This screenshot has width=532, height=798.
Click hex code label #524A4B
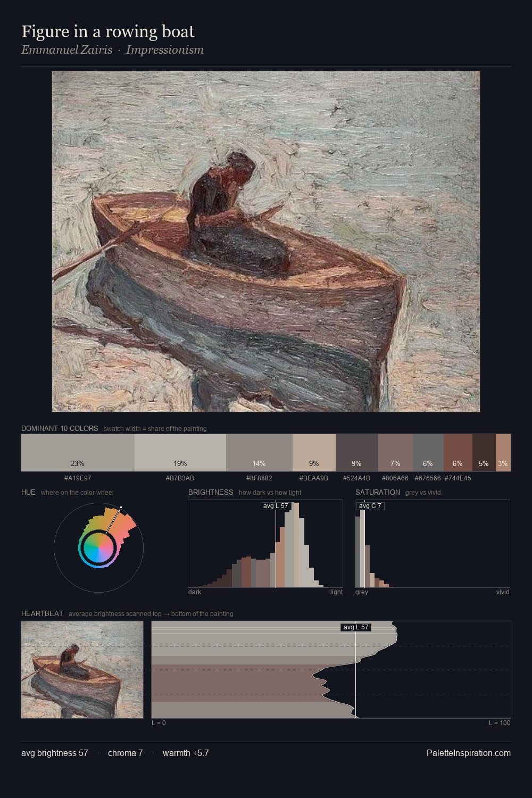click(x=356, y=478)
